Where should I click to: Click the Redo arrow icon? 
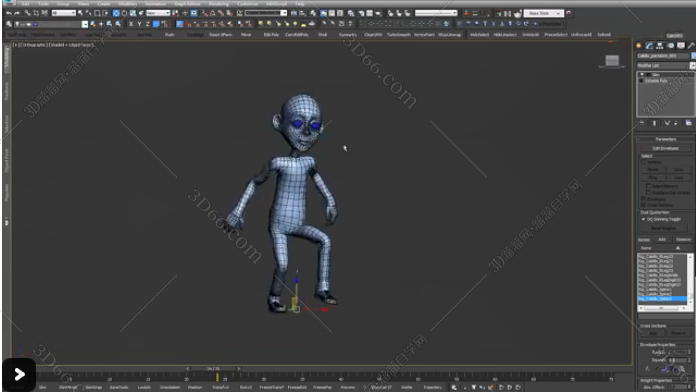[17, 13]
